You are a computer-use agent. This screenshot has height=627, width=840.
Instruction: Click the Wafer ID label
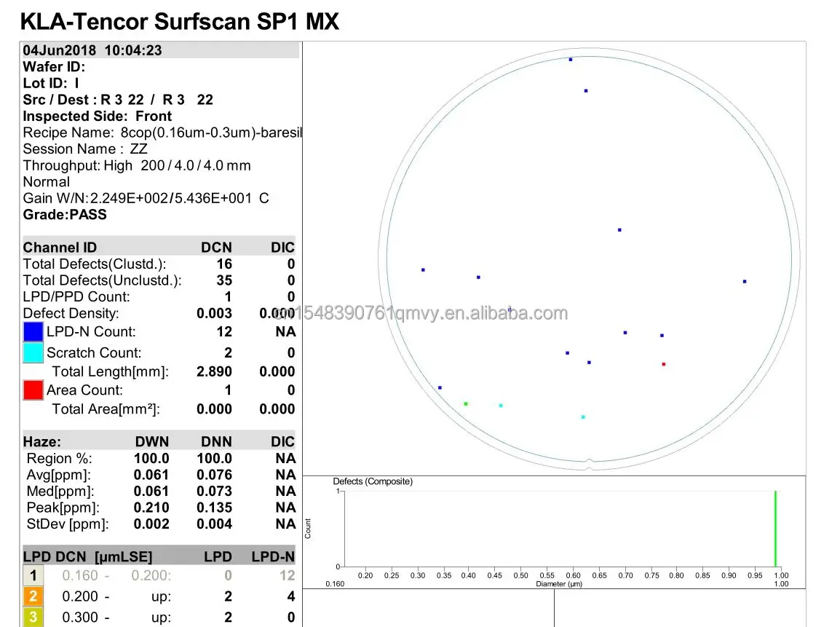(x=54, y=66)
